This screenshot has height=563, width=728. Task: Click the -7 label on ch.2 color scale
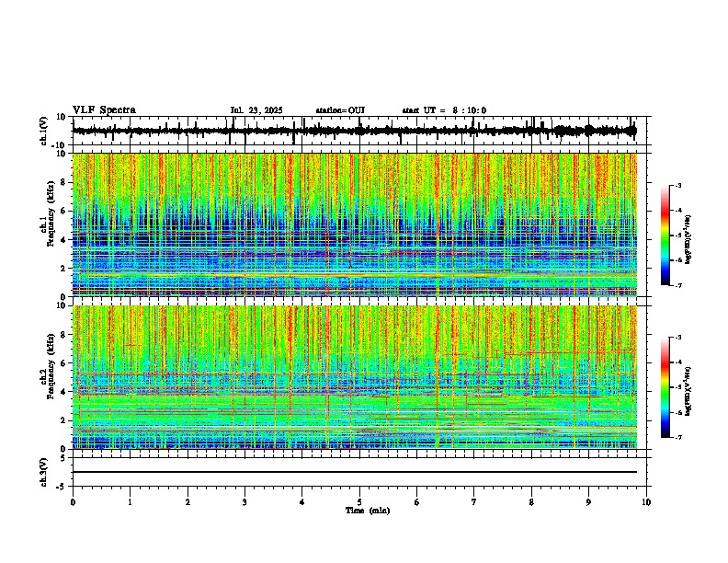click(677, 437)
